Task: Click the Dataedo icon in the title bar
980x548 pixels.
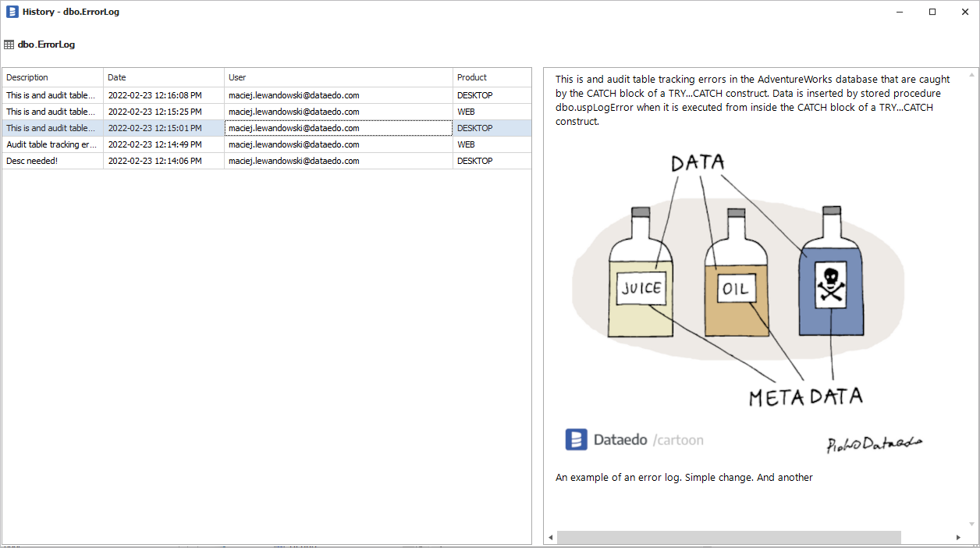Action: [x=11, y=11]
